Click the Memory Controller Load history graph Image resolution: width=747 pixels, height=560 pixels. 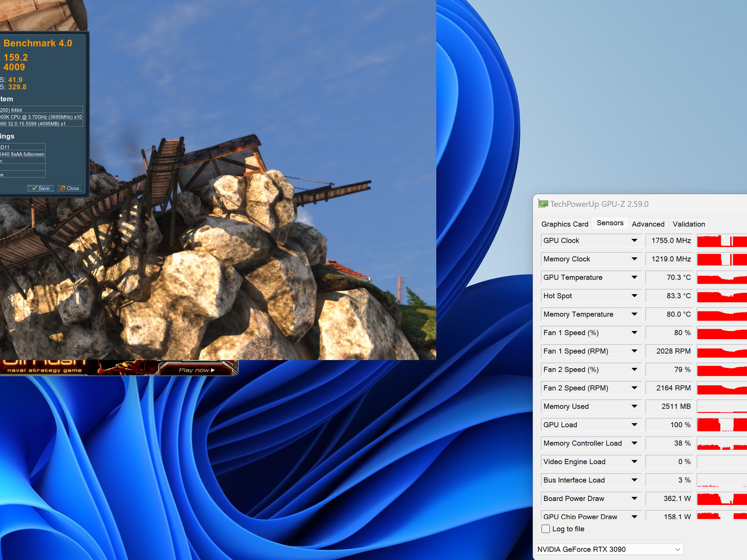[x=722, y=444]
